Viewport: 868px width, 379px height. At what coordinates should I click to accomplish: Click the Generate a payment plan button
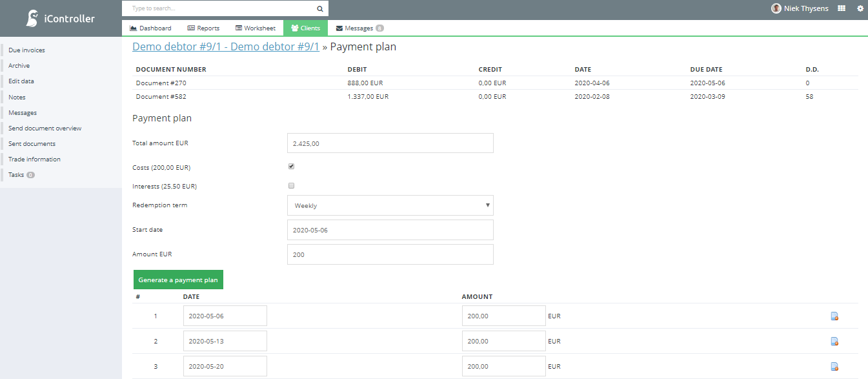click(178, 280)
